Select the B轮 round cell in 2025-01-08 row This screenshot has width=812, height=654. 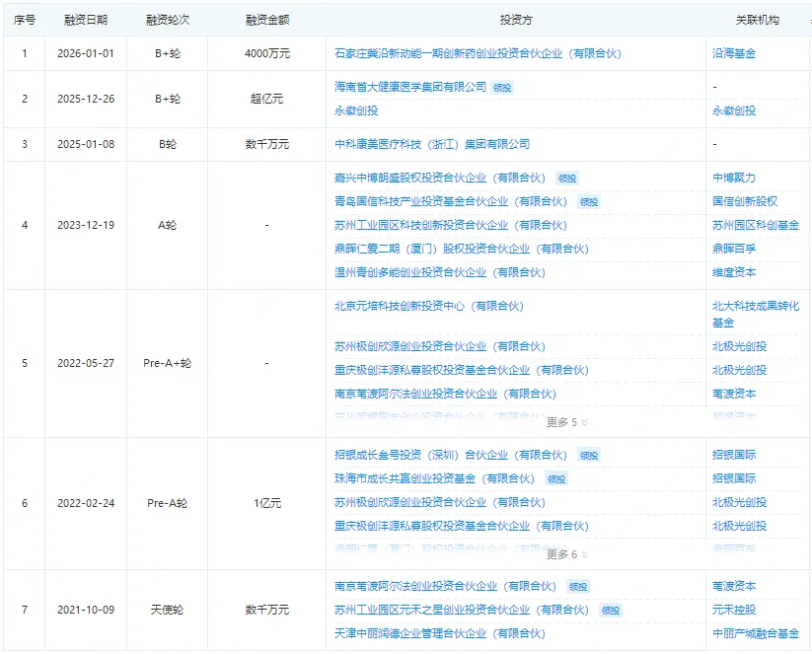pos(168,144)
